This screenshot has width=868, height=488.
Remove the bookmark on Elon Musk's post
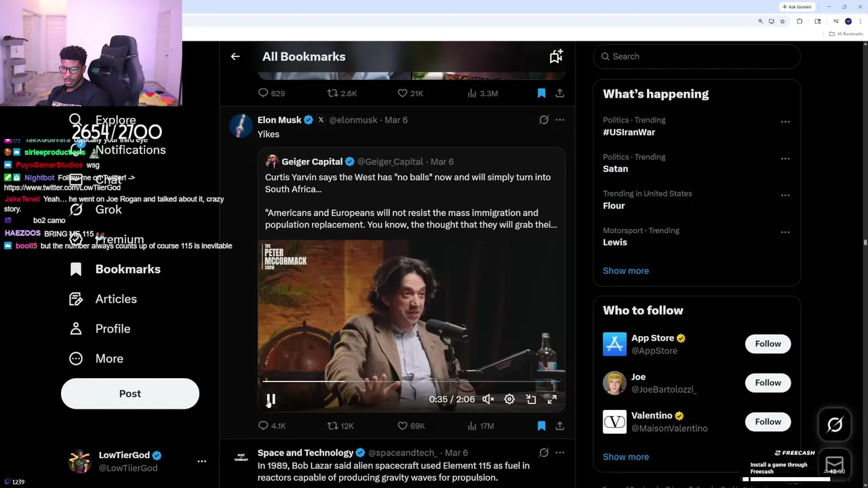(x=541, y=426)
